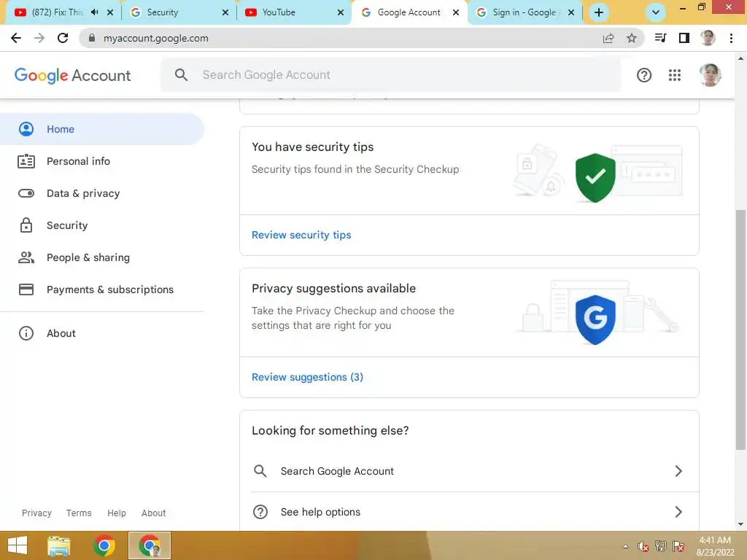The width and height of the screenshot is (747, 560).
Task: Show hidden system tray icons arrow
Action: (625, 546)
